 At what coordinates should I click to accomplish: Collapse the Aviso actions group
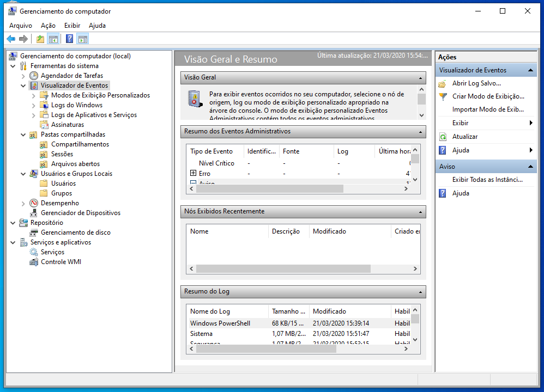click(530, 167)
